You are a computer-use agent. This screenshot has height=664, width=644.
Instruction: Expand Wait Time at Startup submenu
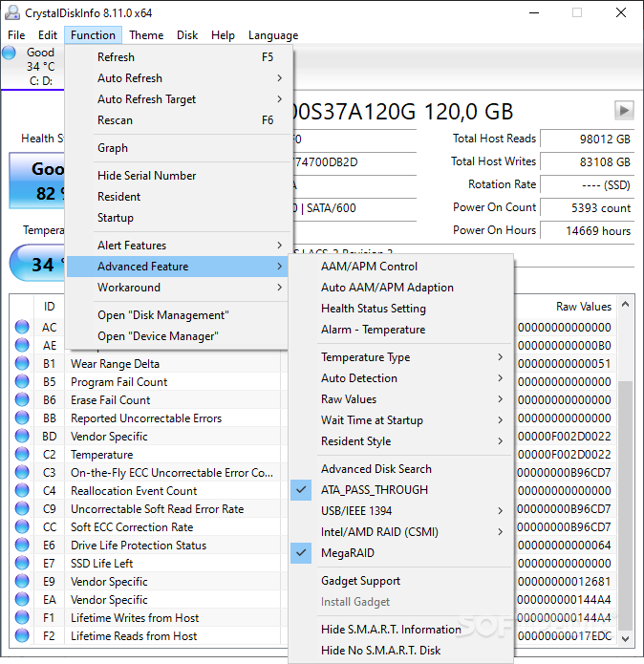click(401, 420)
